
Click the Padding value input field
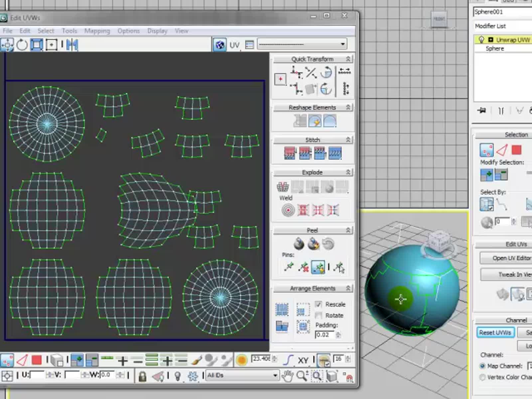point(324,335)
